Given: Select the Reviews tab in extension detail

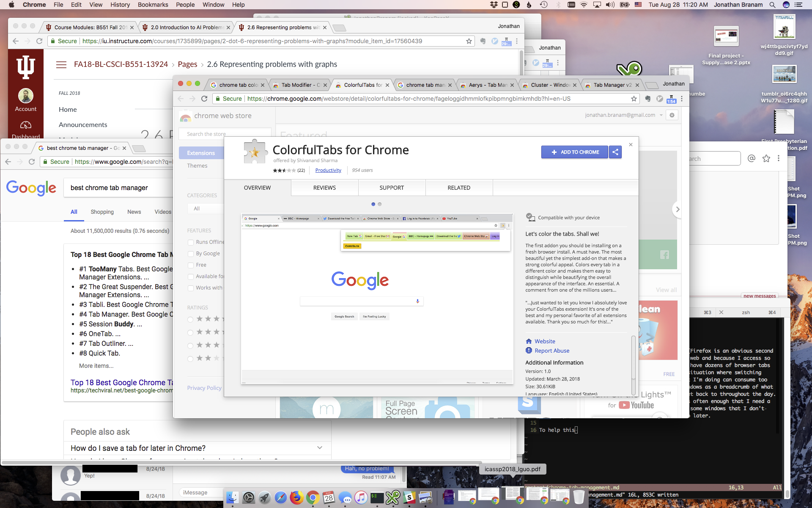Looking at the screenshot, I should (324, 187).
